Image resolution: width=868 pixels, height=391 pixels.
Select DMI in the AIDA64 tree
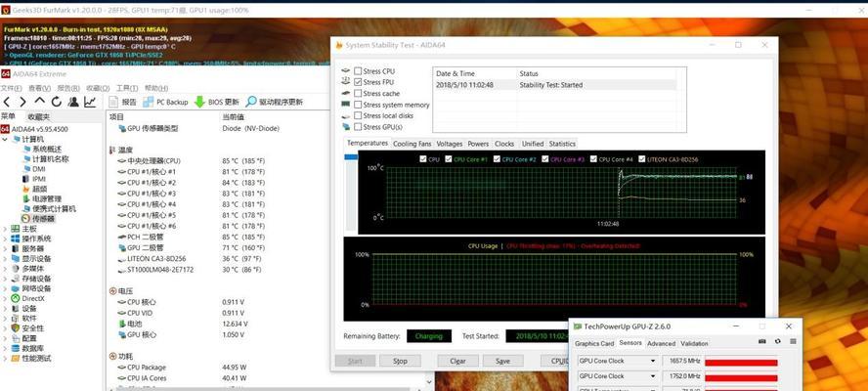(x=34, y=169)
